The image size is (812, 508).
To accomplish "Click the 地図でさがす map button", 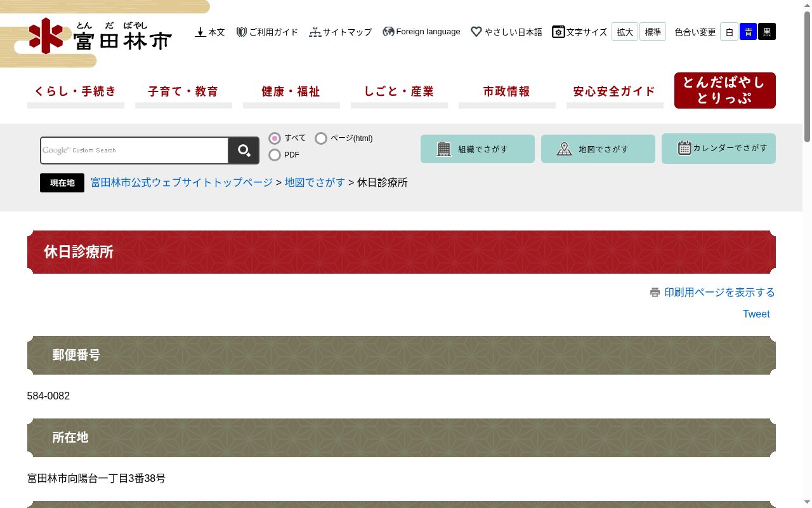I will click(x=598, y=149).
